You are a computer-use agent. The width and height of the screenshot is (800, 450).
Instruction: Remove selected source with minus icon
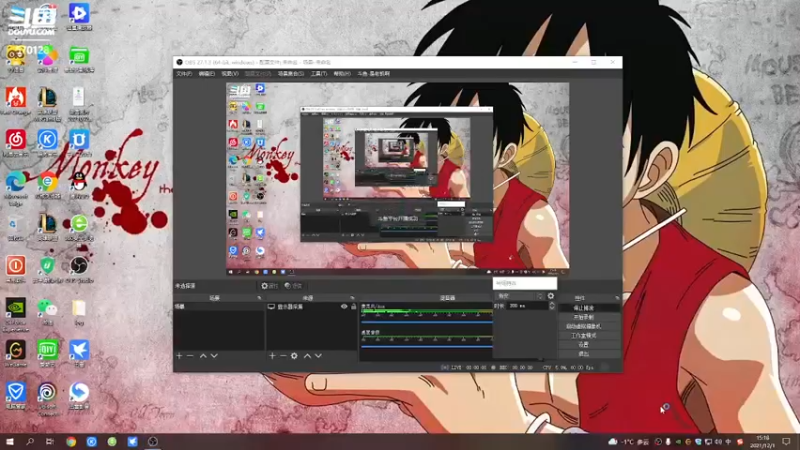283,356
